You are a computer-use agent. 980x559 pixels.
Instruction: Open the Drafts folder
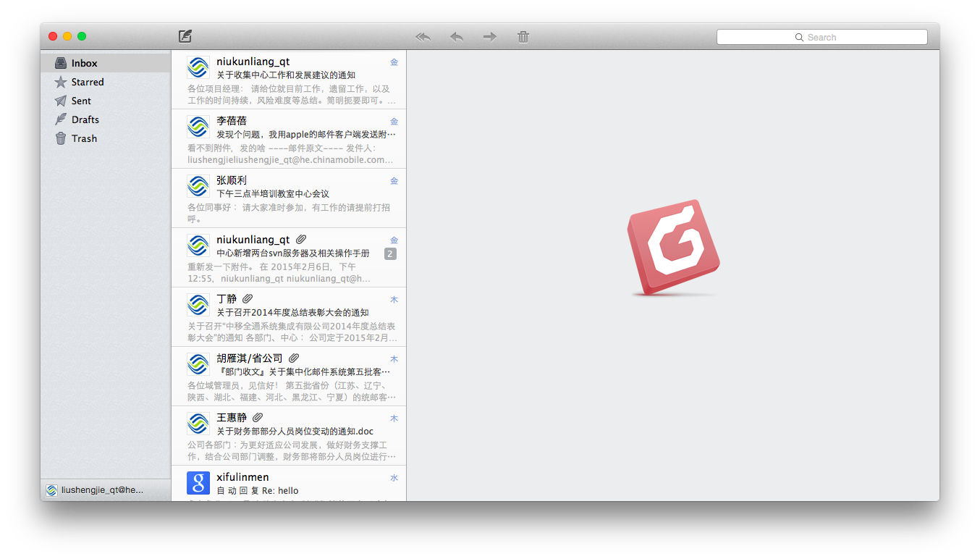coord(106,119)
